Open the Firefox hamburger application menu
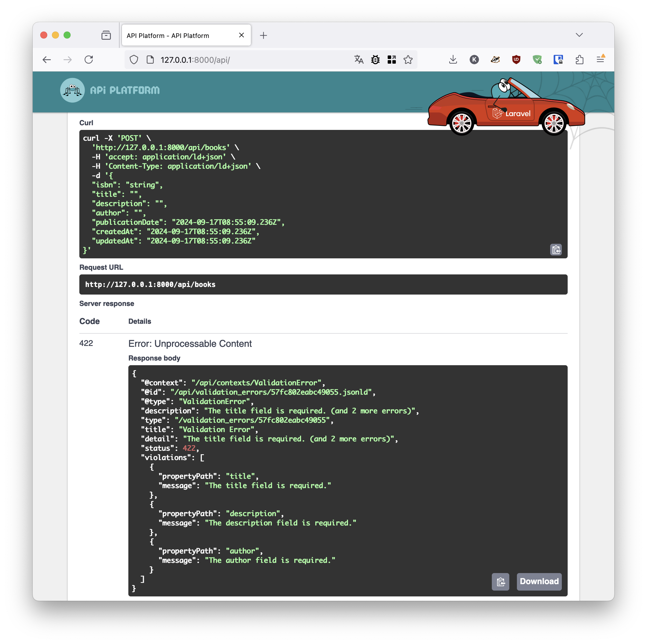The image size is (647, 644). coord(600,60)
